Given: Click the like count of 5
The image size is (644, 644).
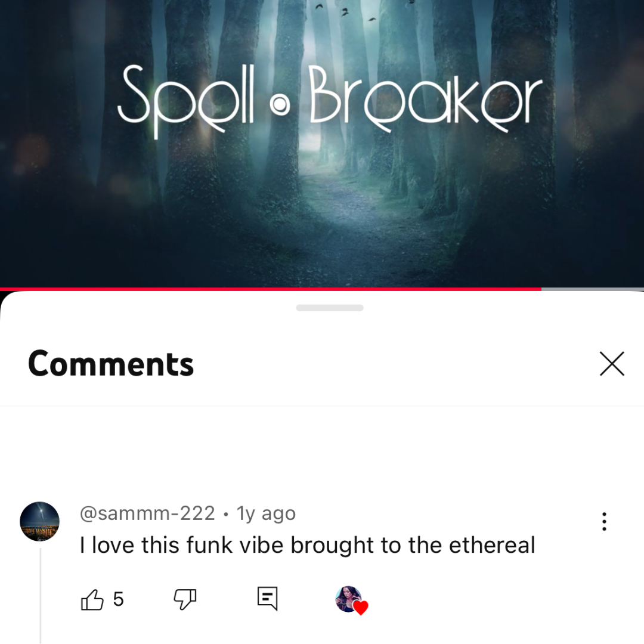Looking at the screenshot, I should 118,599.
